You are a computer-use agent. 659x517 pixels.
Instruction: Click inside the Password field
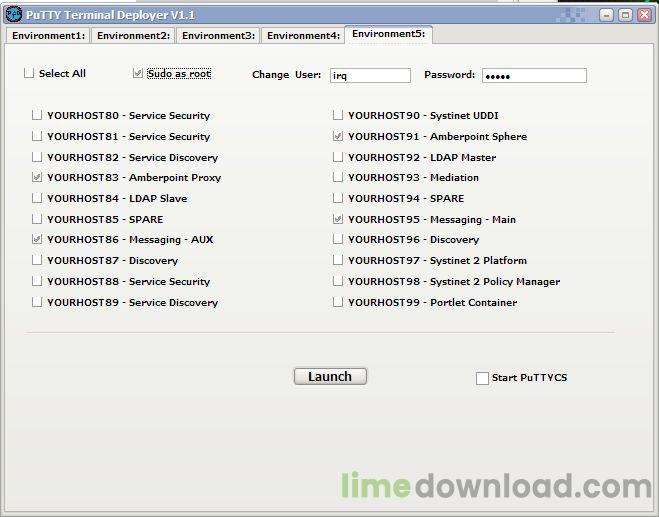pos(534,76)
